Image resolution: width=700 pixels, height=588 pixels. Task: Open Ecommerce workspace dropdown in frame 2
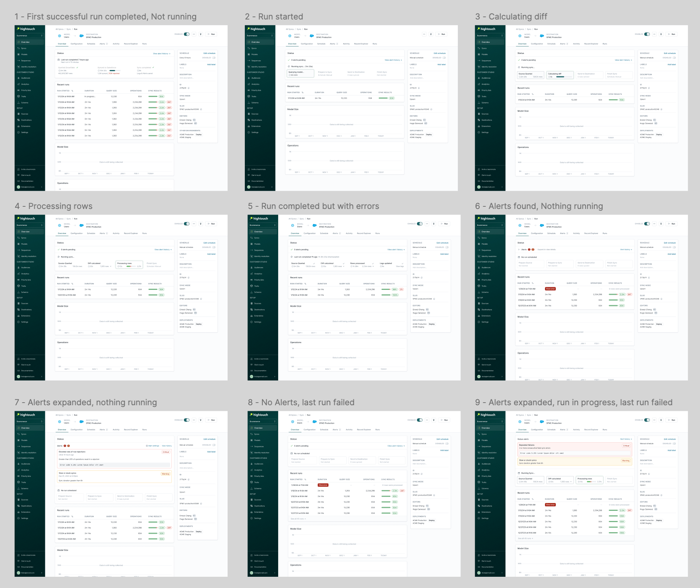point(260,36)
